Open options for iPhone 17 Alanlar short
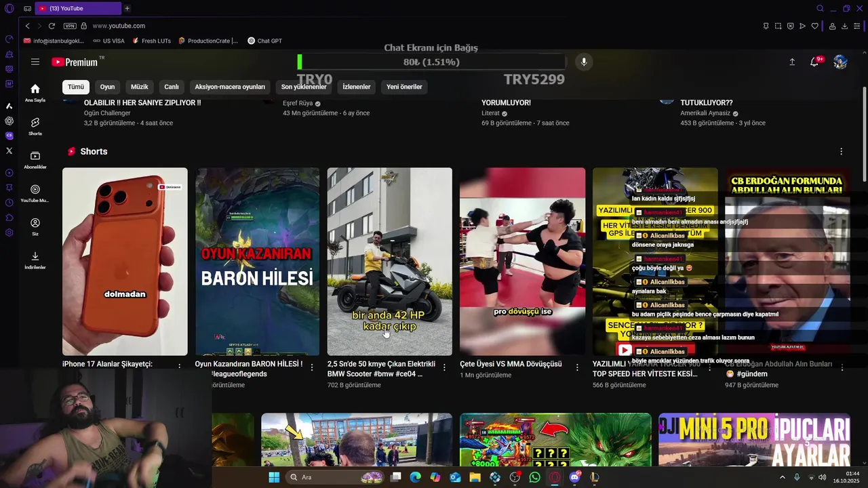This screenshot has height=488, width=868. click(180, 367)
